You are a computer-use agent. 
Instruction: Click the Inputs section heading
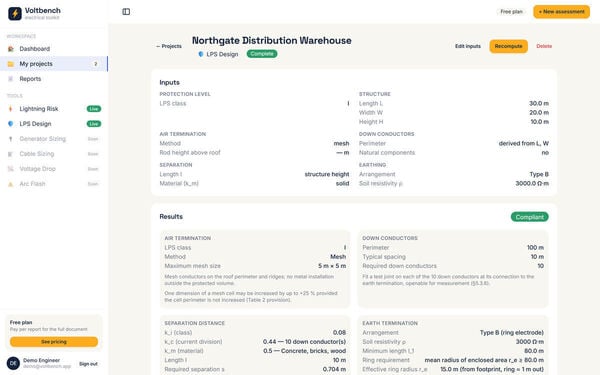(x=170, y=83)
